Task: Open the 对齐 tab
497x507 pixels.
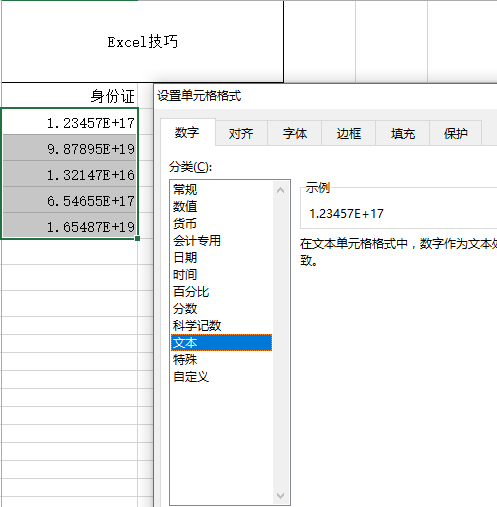Action: (x=241, y=134)
